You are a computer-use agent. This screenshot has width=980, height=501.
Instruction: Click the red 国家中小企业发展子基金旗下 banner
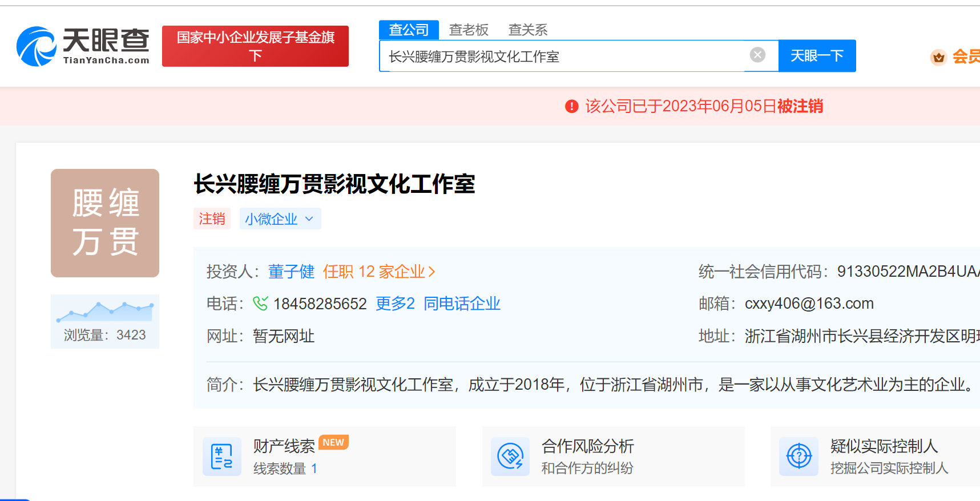(x=255, y=46)
